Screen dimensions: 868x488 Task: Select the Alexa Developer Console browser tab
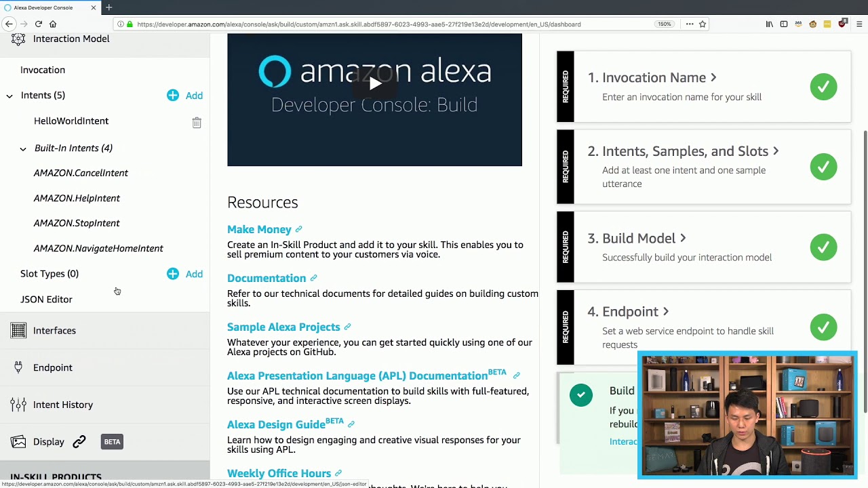click(x=49, y=7)
